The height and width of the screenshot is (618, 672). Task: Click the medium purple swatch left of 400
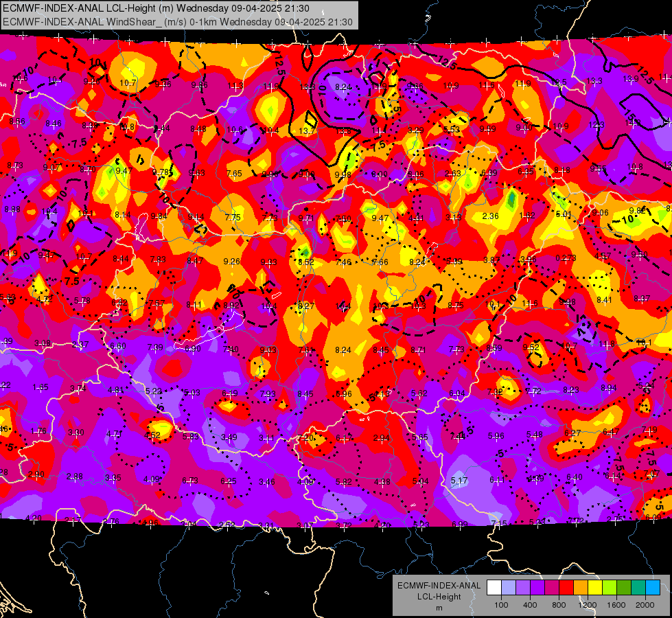click(523, 588)
